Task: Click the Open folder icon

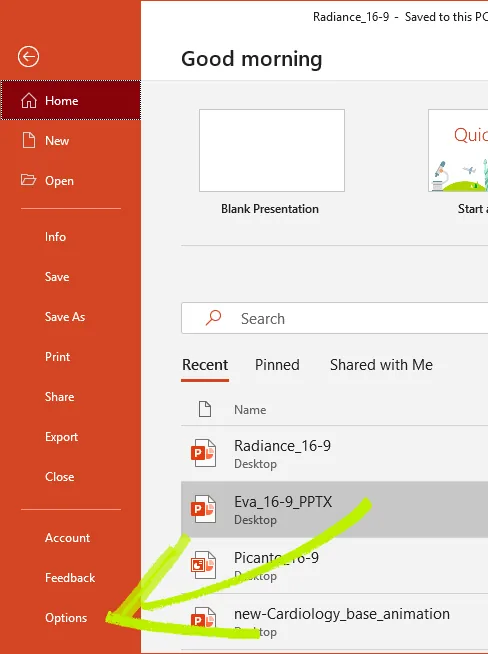Action: [x=28, y=180]
